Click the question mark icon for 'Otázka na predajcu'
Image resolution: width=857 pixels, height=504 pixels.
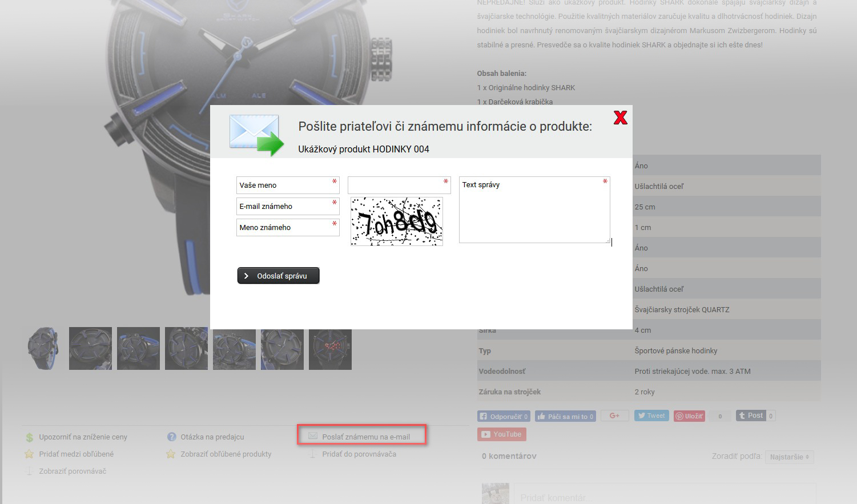(x=171, y=437)
